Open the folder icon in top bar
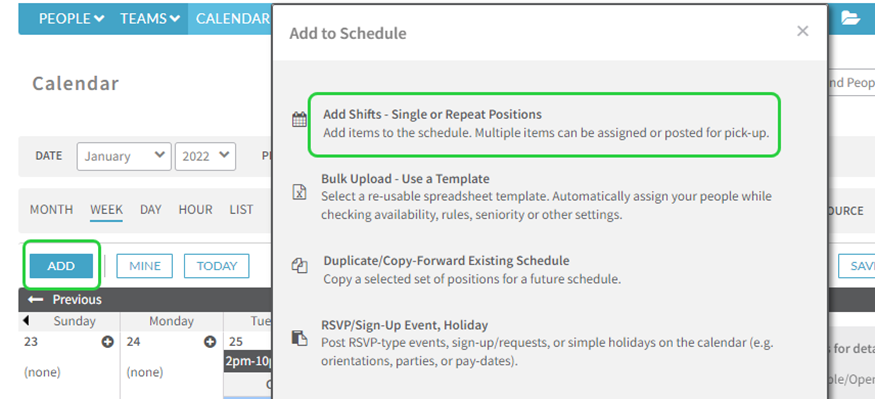Image resolution: width=875 pixels, height=399 pixels. point(850,18)
